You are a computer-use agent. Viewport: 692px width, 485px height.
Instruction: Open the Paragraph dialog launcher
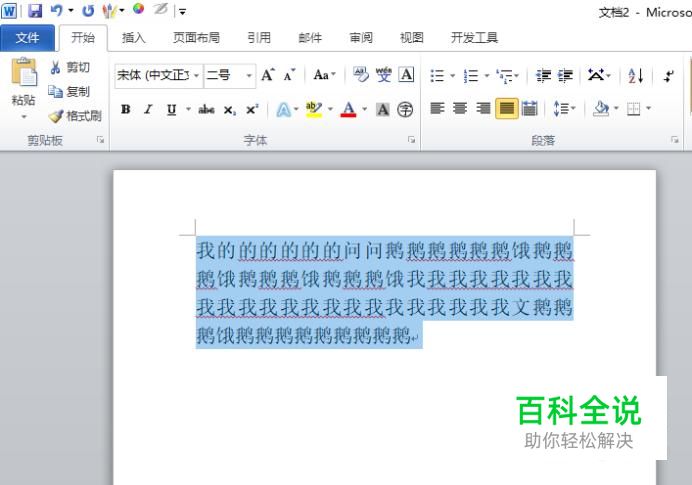click(x=674, y=140)
